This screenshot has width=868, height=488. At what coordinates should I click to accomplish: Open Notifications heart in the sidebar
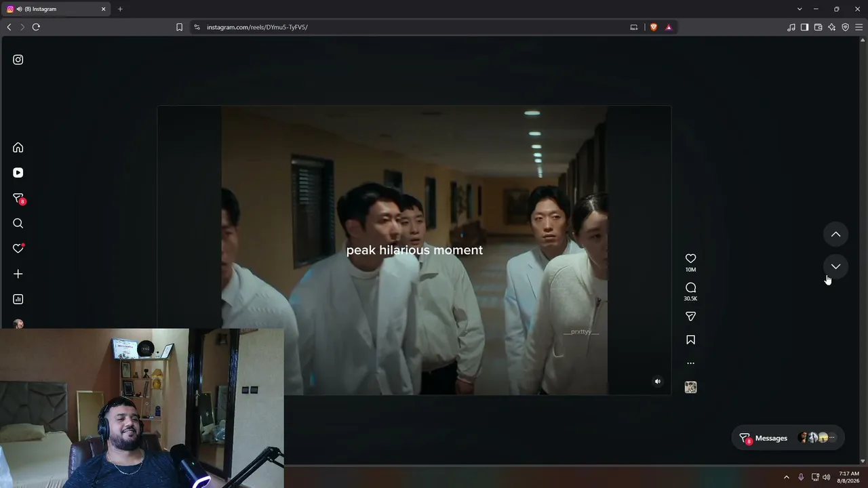point(18,249)
